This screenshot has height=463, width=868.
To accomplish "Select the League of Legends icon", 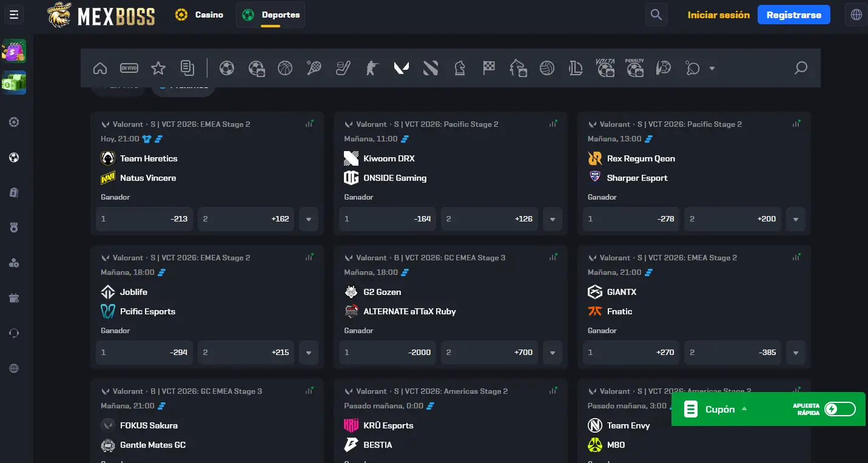I will (x=576, y=68).
